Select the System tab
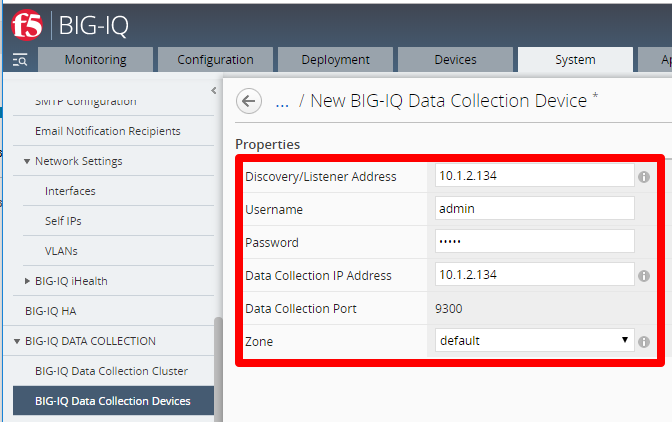Screen dimensions: 672x422 (576, 60)
